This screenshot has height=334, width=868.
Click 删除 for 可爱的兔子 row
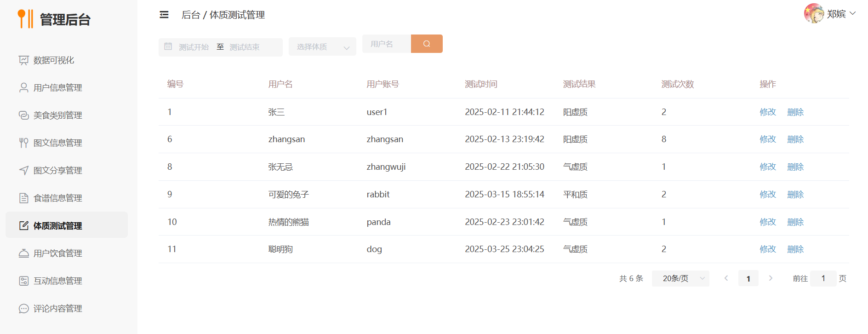click(x=795, y=194)
